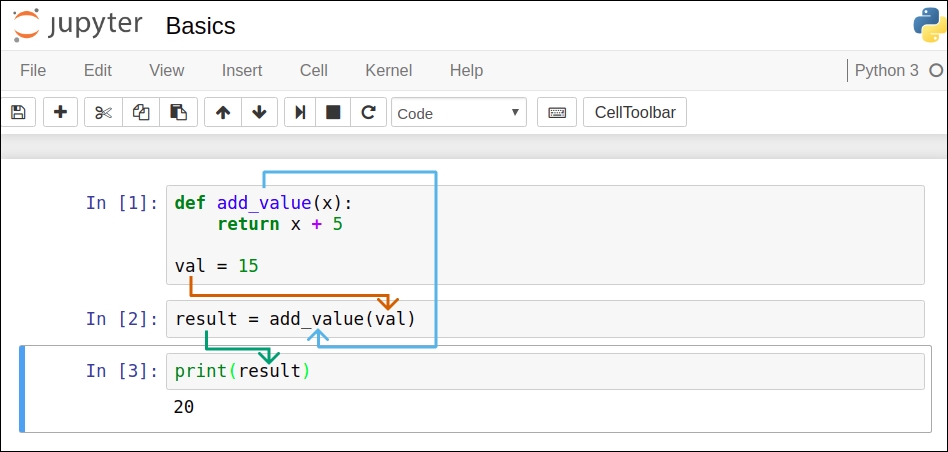Interrupt kernel with stop icon
The height and width of the screenshot is (452, 948).
click(x=333, y=113)
